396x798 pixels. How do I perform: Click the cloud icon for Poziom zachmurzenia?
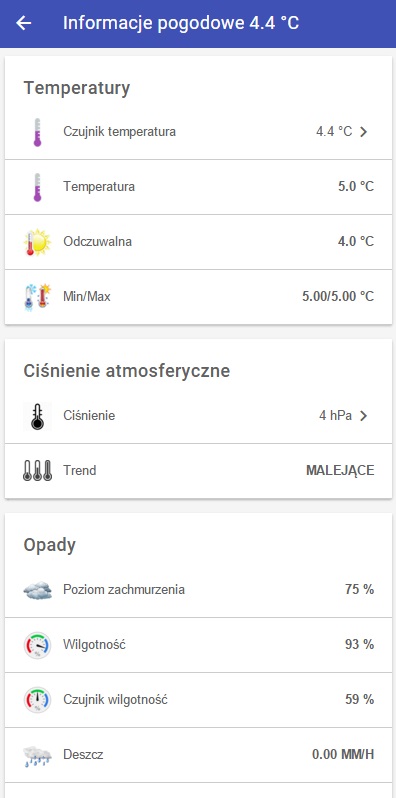coord(37,590)
